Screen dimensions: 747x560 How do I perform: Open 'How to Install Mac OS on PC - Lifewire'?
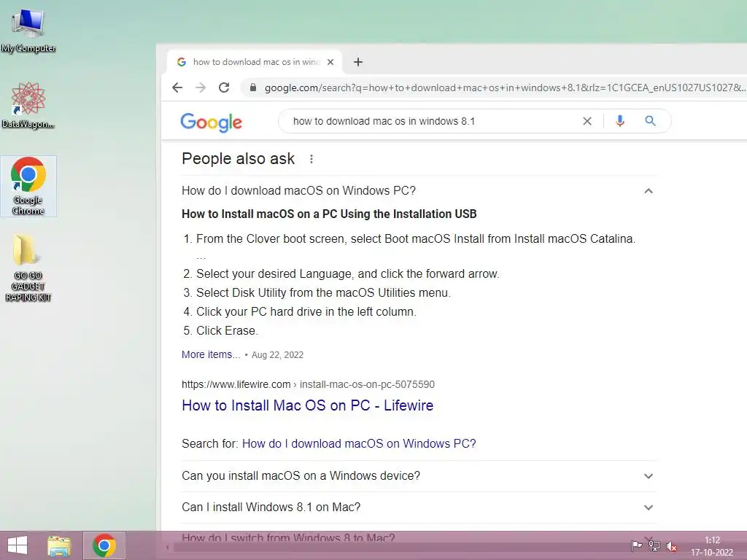[307, 405]
